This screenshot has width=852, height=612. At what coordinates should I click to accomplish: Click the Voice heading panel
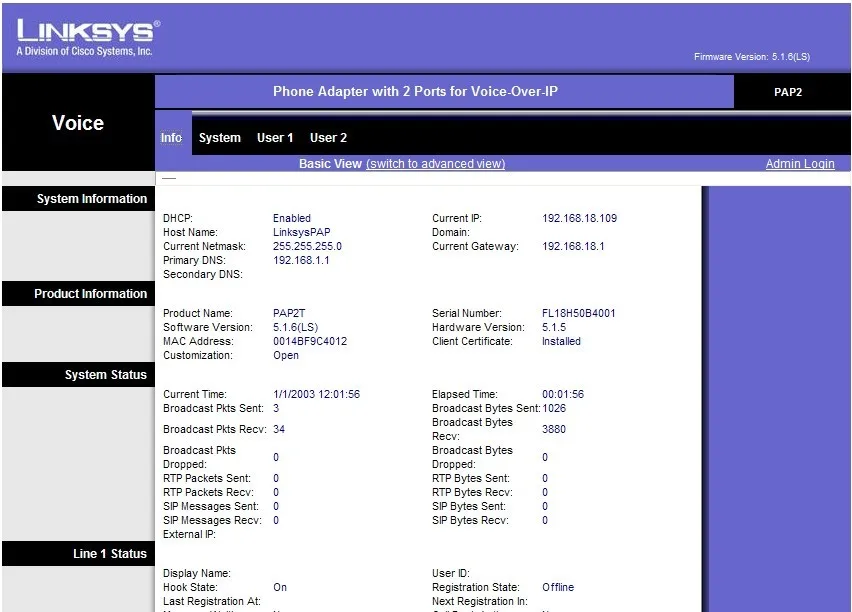(78, 123)
